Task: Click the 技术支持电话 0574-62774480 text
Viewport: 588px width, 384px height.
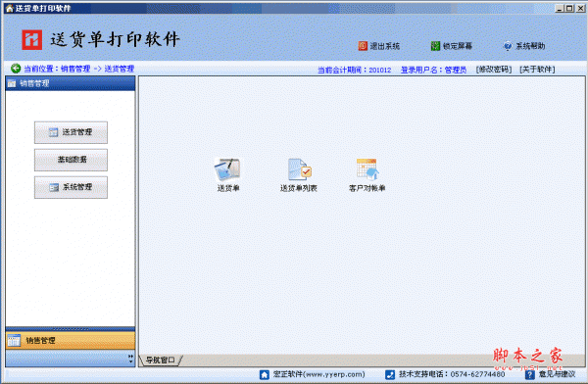Action: [x=452, y=374]
